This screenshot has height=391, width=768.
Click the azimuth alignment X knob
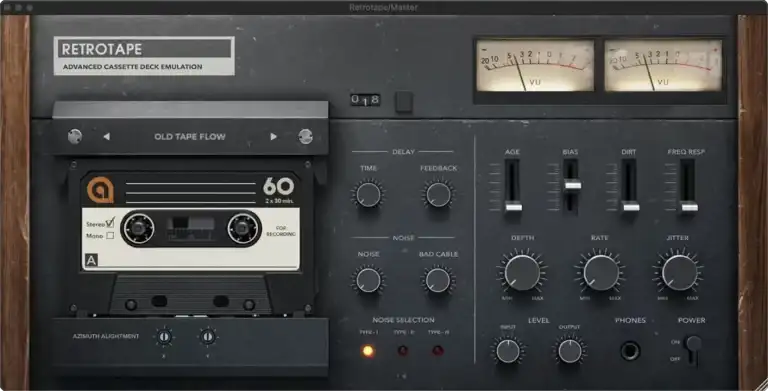164,337
